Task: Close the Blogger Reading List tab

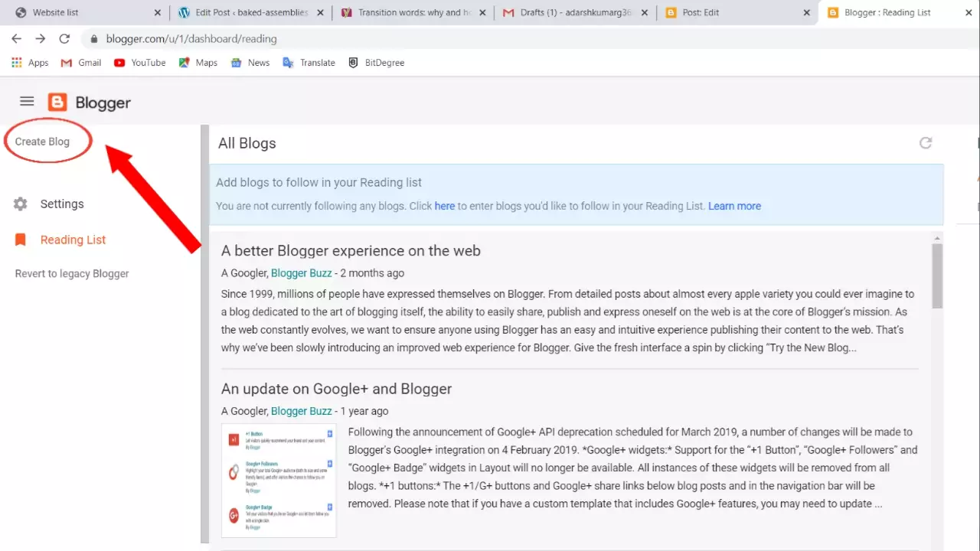Action: [x=969, y=13]
